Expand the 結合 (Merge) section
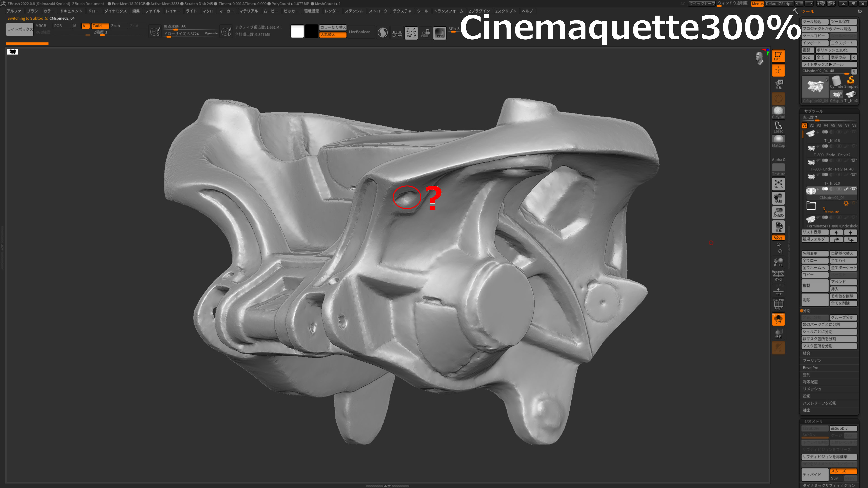This screenshot has height=488, width=868. click(x=806, y=353)
